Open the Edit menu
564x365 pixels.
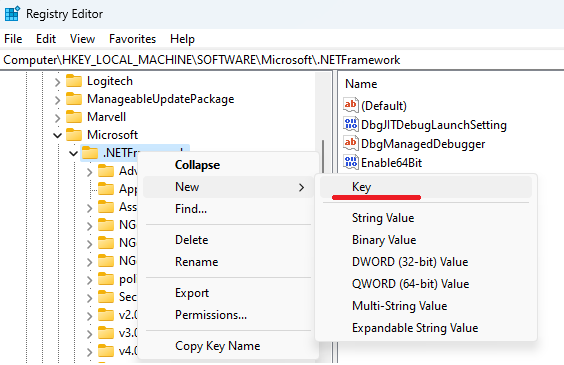[x=46, y=39]
